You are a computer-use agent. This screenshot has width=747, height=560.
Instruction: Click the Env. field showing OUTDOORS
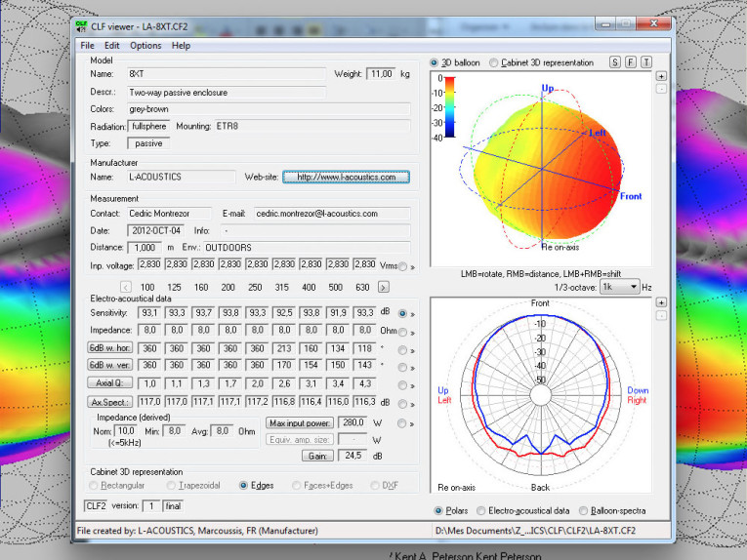point(307,248)
